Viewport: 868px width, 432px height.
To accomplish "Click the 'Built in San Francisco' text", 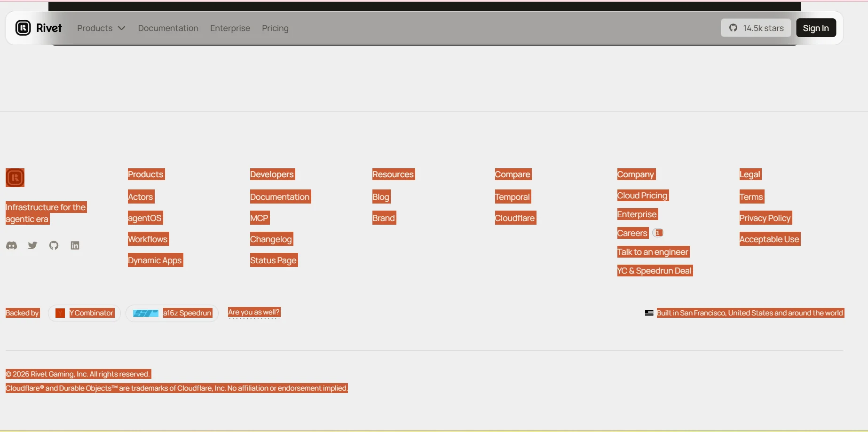I will [750, 313].
